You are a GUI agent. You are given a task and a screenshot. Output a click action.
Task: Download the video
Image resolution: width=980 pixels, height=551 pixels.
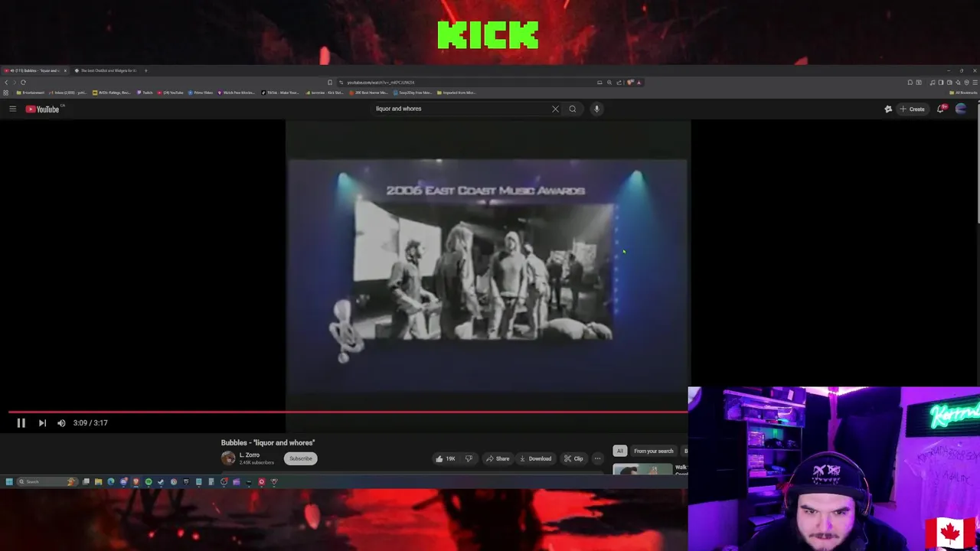[x=535, y=458]
